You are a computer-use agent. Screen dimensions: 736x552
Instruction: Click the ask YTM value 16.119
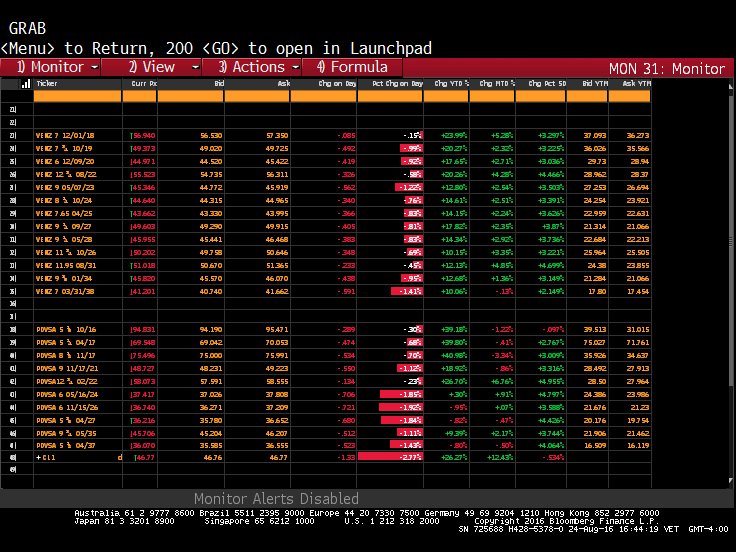(x=638, y=445)
